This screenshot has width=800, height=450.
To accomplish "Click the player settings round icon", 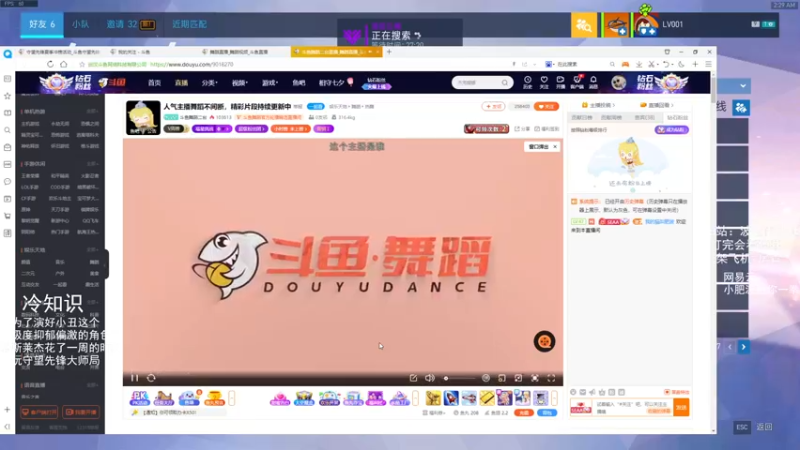I will pyautogui.click(x=486, y=378).
